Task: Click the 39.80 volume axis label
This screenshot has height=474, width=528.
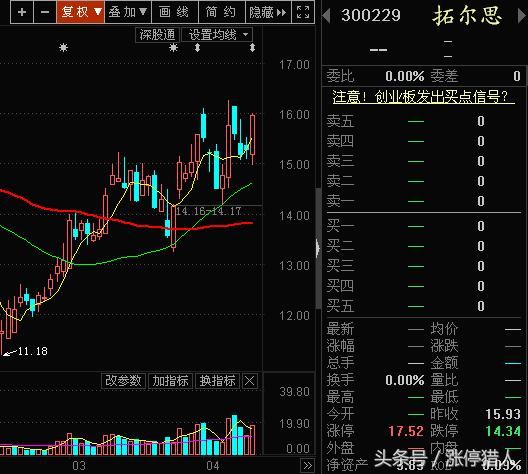Action: 294,392
